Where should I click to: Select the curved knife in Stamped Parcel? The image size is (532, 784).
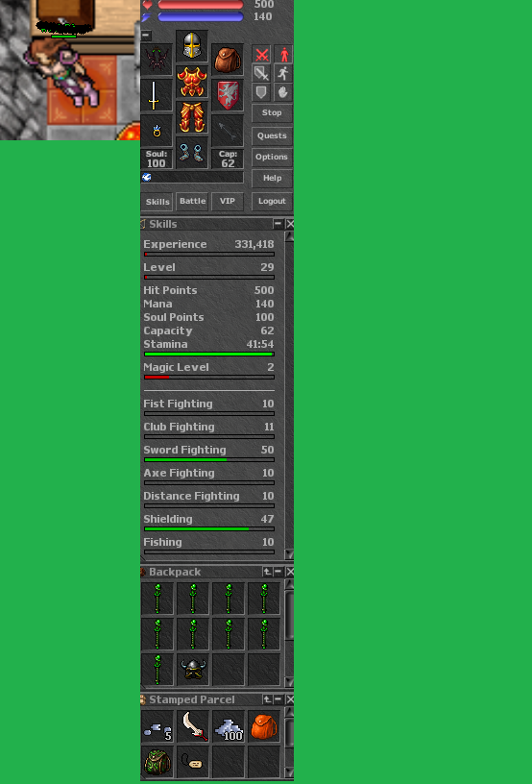tap(193, 726)
